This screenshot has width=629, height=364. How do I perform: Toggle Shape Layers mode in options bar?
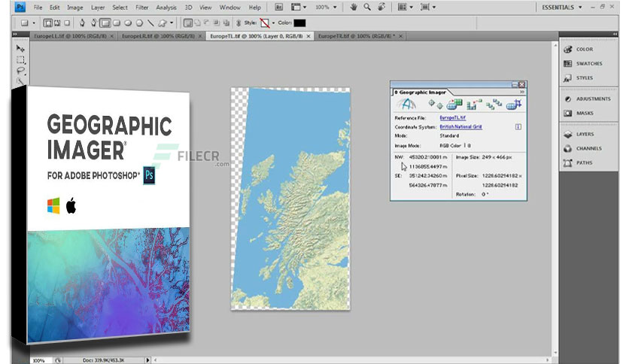click(x=47, y=23)
